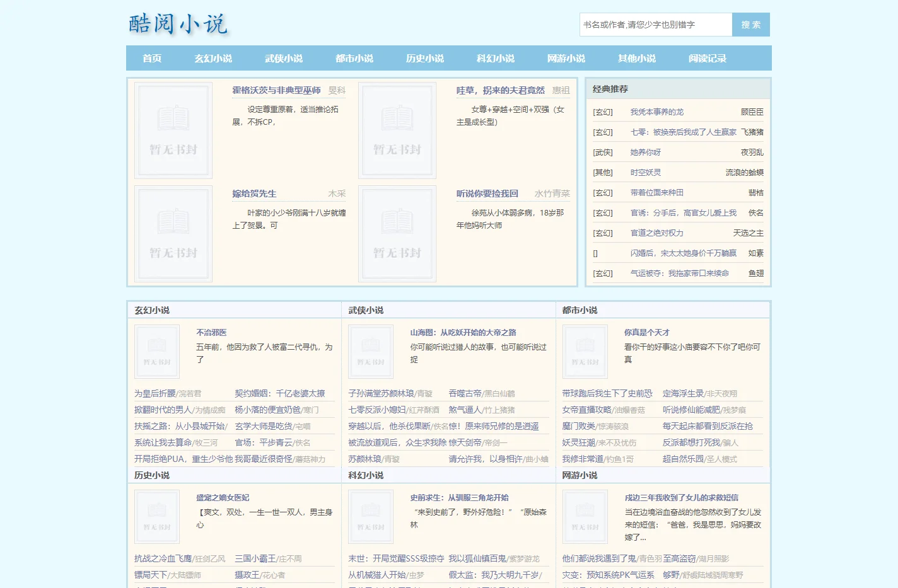
Task: Open the 盛宠之嫡女医妃 title link
Action: coord(223,497)
